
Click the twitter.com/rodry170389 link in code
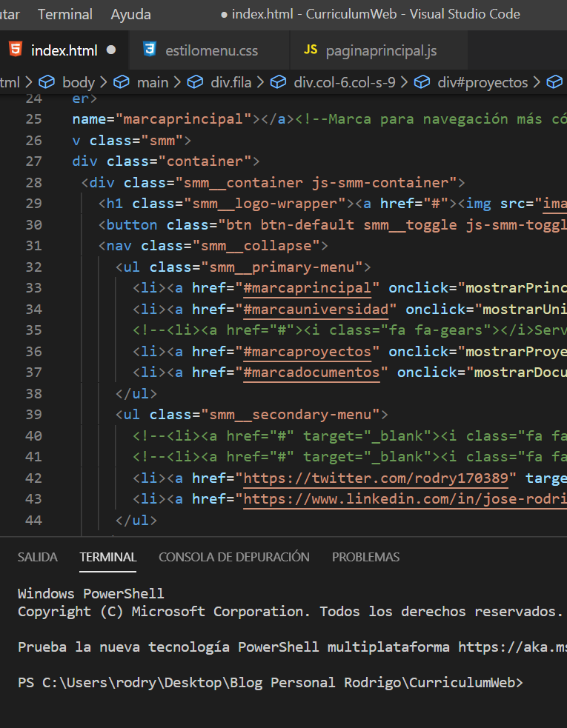(383, 478)
